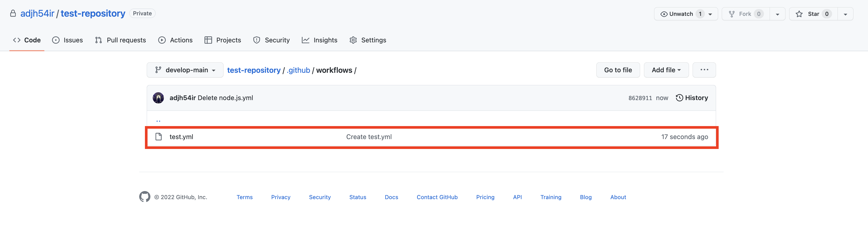Screen dimensions: 868x248
Task: View the commit History
Action: tap(692, 98)
